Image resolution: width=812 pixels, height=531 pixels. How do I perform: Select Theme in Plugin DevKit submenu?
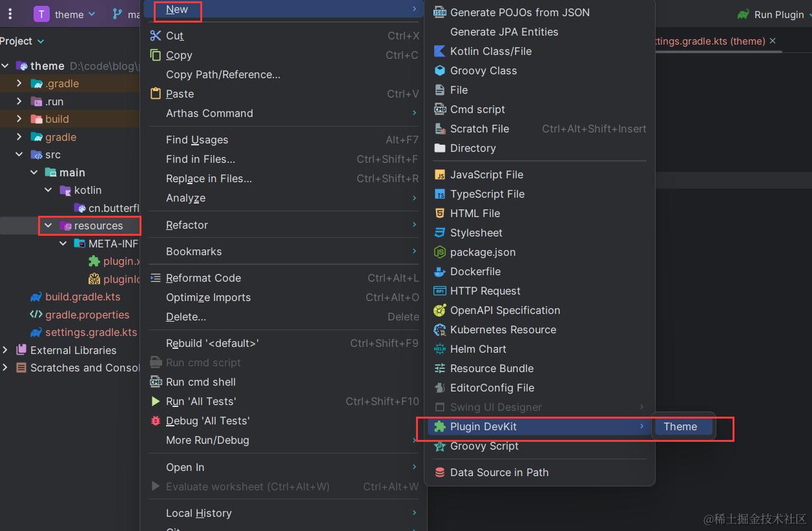click(x=683, y=426)
